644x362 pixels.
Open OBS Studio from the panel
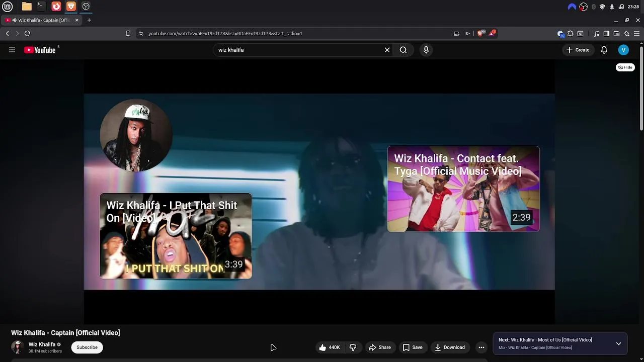(86, 7)
